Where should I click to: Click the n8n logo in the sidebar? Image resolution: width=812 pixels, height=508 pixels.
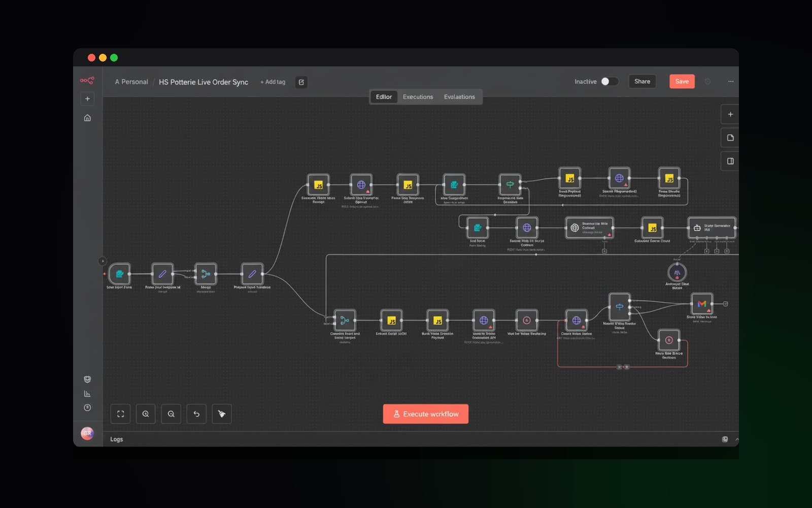click(87, 80)
